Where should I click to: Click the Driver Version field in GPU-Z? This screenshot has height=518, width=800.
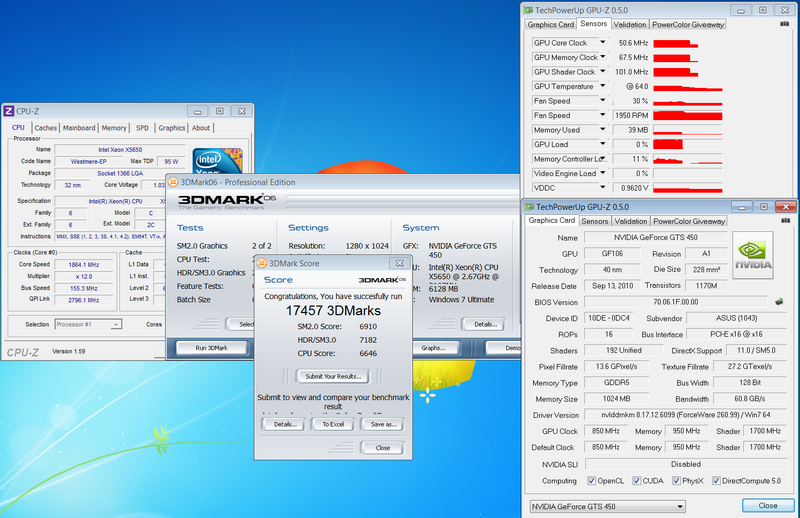[686, 415]
